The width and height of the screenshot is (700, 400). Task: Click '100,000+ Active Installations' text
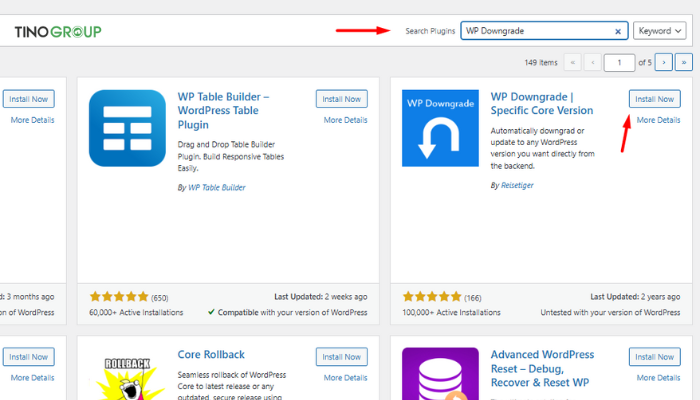pyautogui.click(x=451, y=312)
